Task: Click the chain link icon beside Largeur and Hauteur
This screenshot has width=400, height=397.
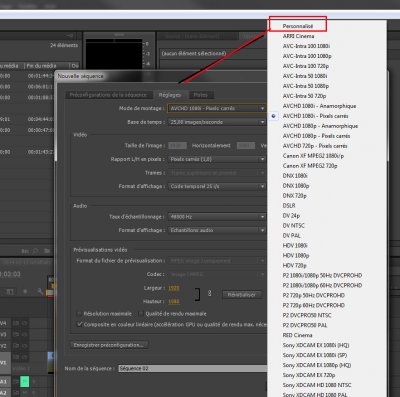Action: point(209,293)
